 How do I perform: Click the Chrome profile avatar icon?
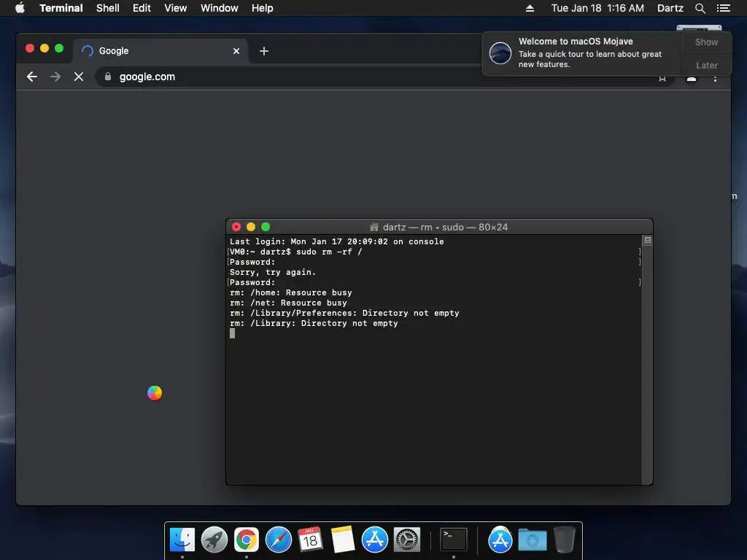pyautogui.click(x=692, y=79)
